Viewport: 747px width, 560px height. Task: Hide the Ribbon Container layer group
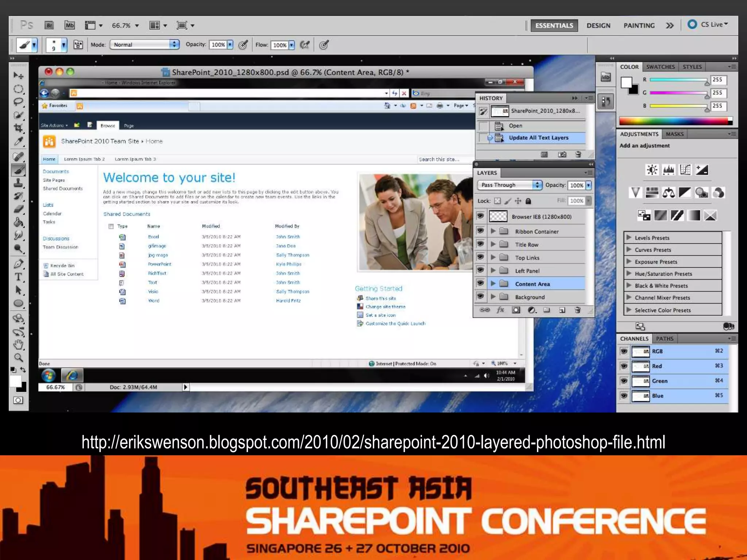[480, 230]
